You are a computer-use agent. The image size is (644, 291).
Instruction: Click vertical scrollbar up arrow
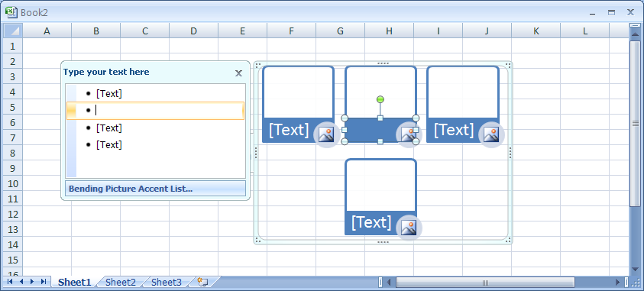tap(636, 35)
